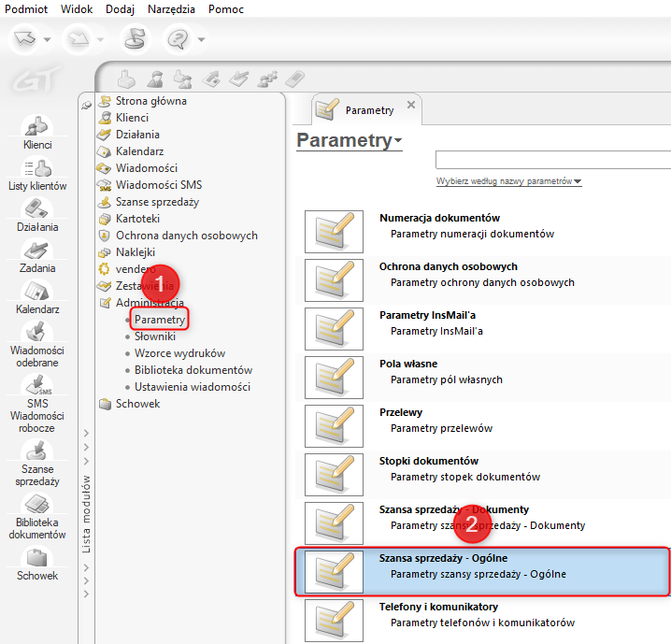This screenshot has height=644, width=671.
Task: Click the eraser-like last icon in grey strip
Action: coord(294,79)
